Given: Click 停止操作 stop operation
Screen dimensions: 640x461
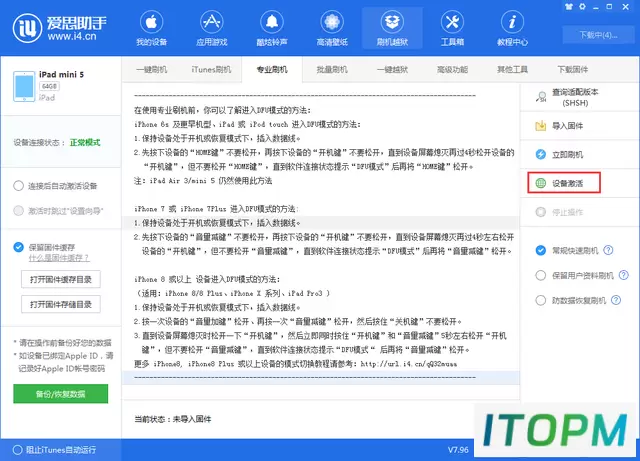Looking at the screenshot, I should point(567,212).
